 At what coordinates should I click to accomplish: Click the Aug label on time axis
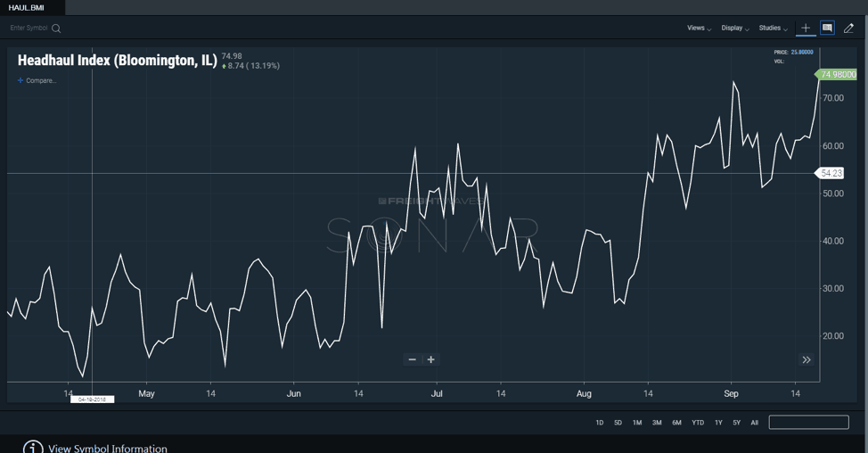[x=584, y=394]
